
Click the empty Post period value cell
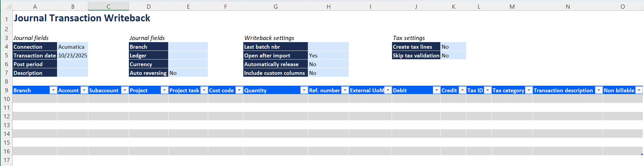(72, 64)
